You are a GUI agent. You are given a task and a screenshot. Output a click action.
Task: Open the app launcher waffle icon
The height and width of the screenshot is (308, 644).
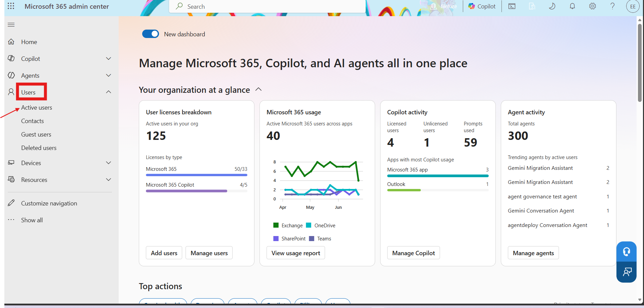pyautogui.click(x=11, y=6)
